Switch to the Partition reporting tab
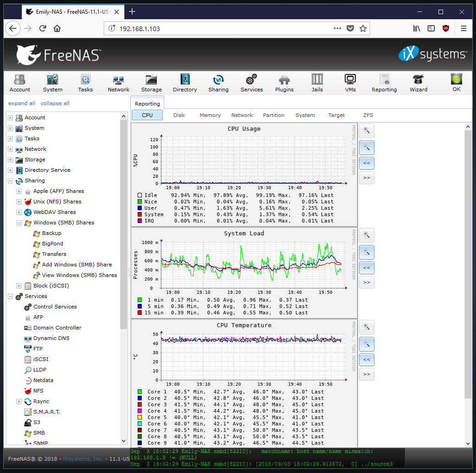The width and height of the screenshot is (476, 473). tap(273, 115)
